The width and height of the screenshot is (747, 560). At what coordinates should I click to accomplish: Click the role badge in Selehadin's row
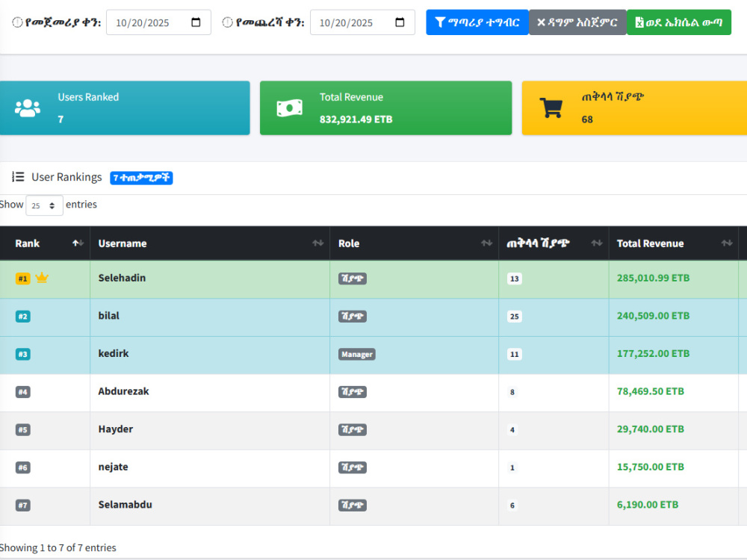353,279
